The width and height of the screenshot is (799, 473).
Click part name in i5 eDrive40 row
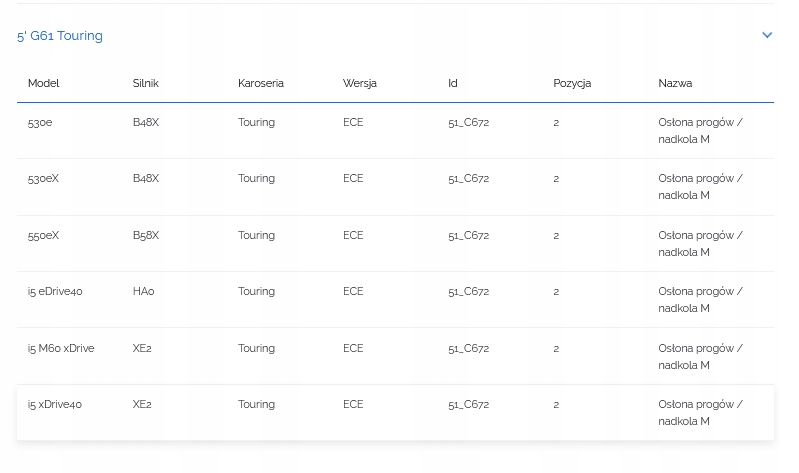tap(700, 300)
